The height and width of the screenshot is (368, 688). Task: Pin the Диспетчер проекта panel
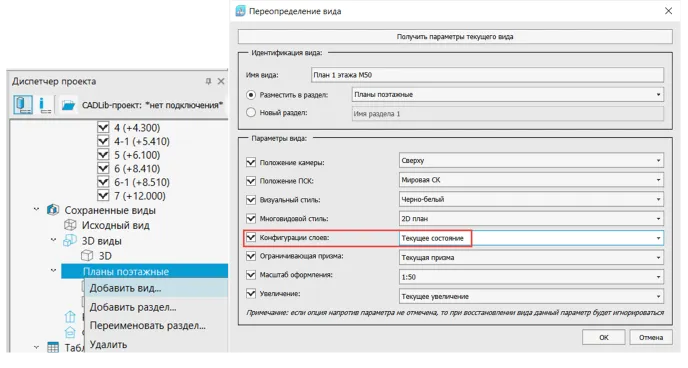click(208, 81)
